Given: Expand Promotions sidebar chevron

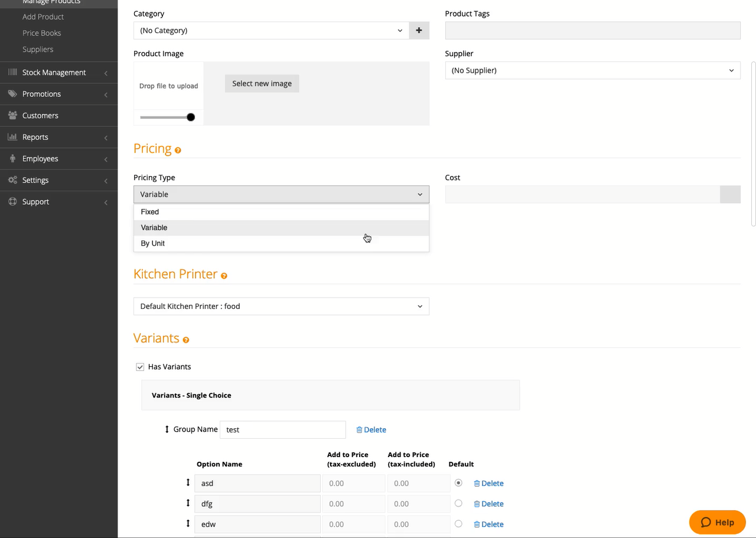Looking at the screenshot, I should (106, 94).
